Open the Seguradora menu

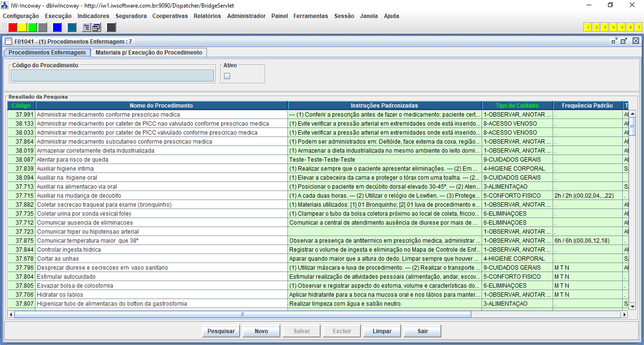click(131, 16)
